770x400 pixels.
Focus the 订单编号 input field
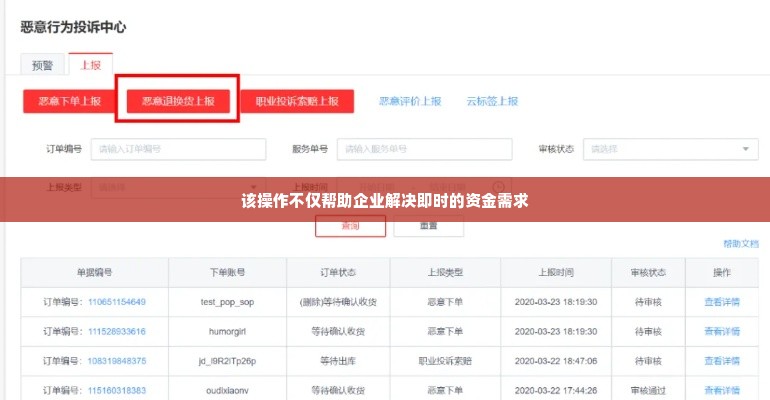(178, 149)
